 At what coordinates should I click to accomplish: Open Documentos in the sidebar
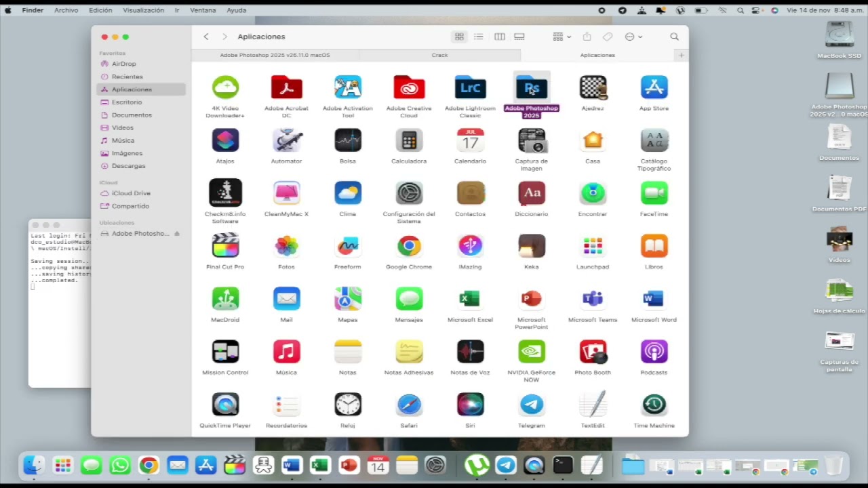click(141, 115)
